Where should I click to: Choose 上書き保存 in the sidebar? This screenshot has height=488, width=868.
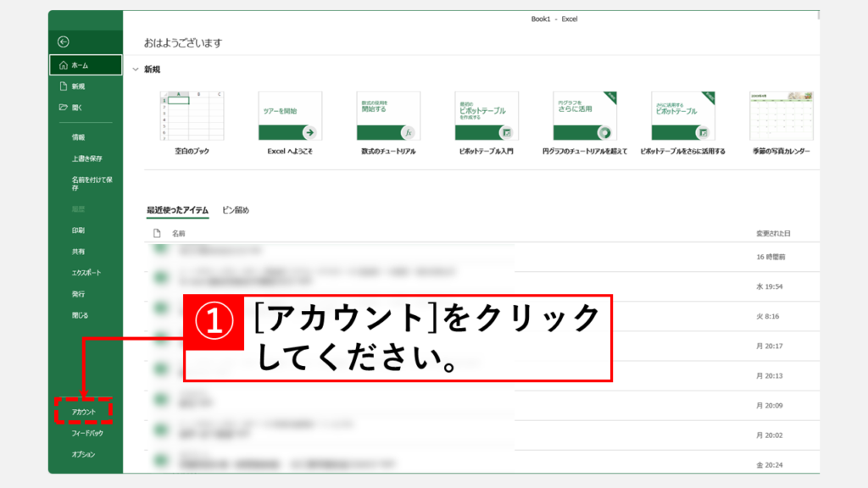coord(87,158)
